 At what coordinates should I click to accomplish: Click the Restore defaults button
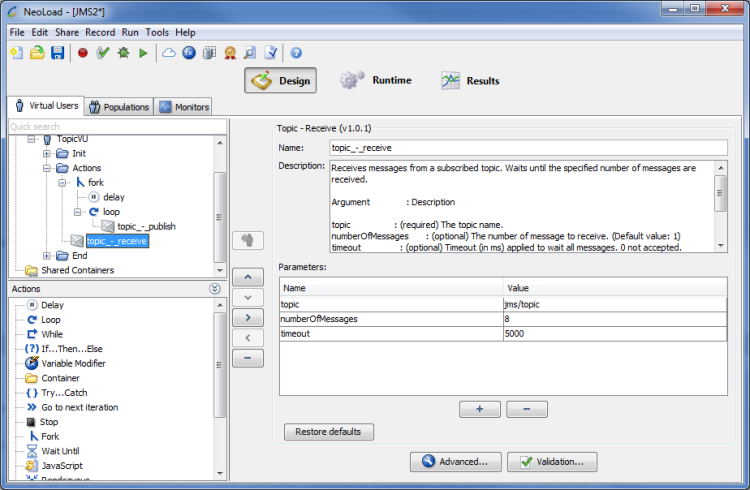(329, 432)
